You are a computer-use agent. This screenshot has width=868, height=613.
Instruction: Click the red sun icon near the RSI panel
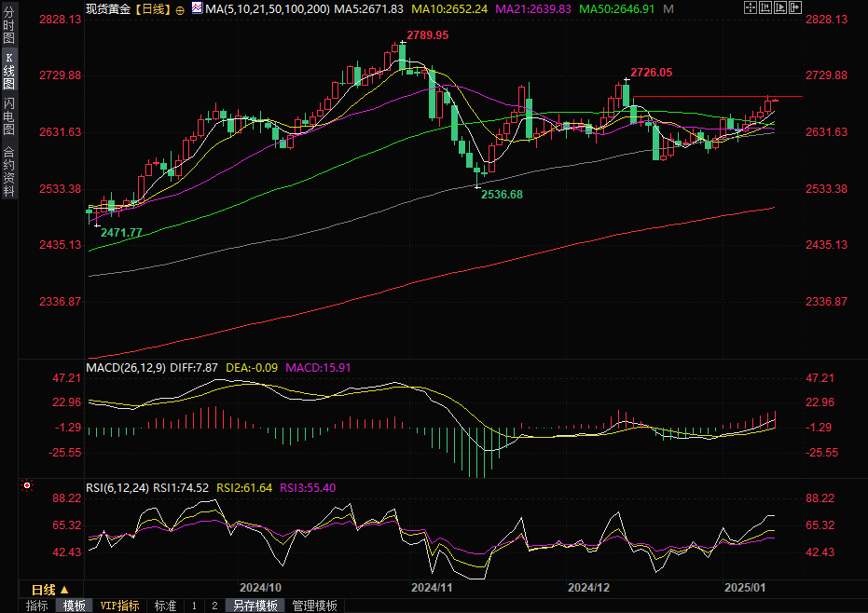pyautogui.click(x=27, y=485)
